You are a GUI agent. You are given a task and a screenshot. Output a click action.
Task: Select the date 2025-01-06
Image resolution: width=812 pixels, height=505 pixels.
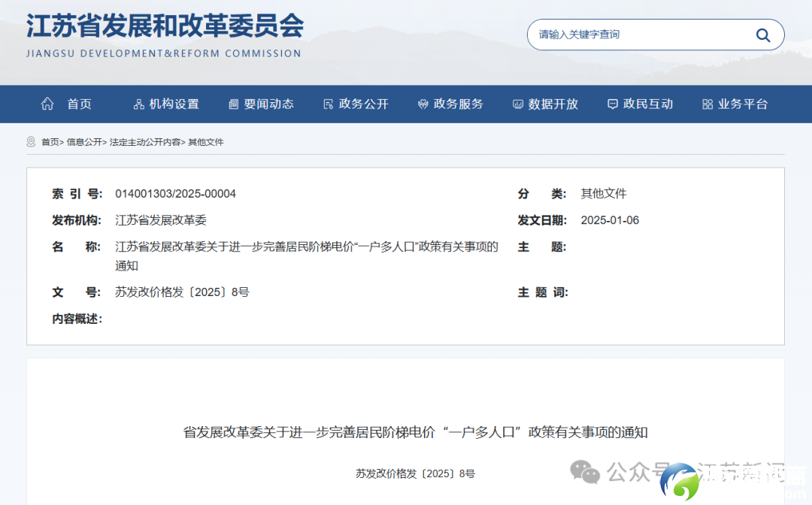(610, 220)
